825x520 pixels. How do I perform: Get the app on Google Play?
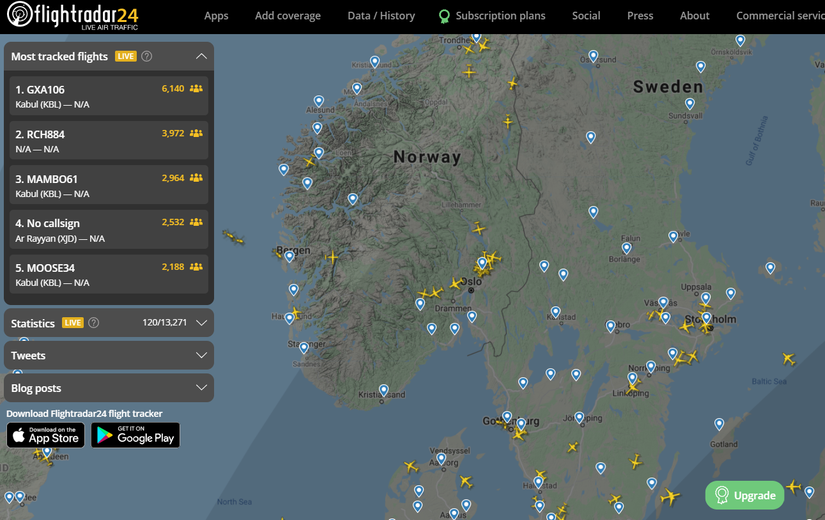pyautogui.click(x=135, y=435)
